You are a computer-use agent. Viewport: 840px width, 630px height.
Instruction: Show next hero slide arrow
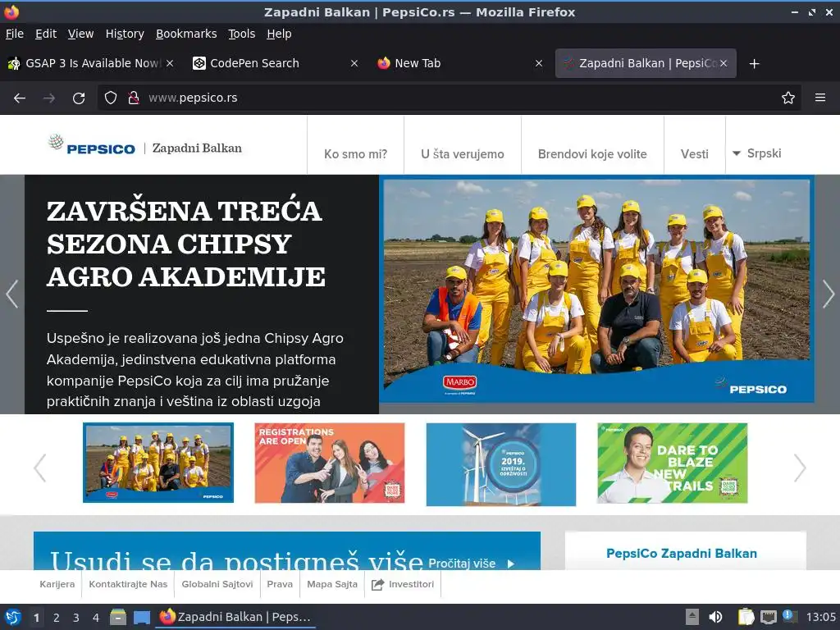pyautogui.click(x=829, y=294)
